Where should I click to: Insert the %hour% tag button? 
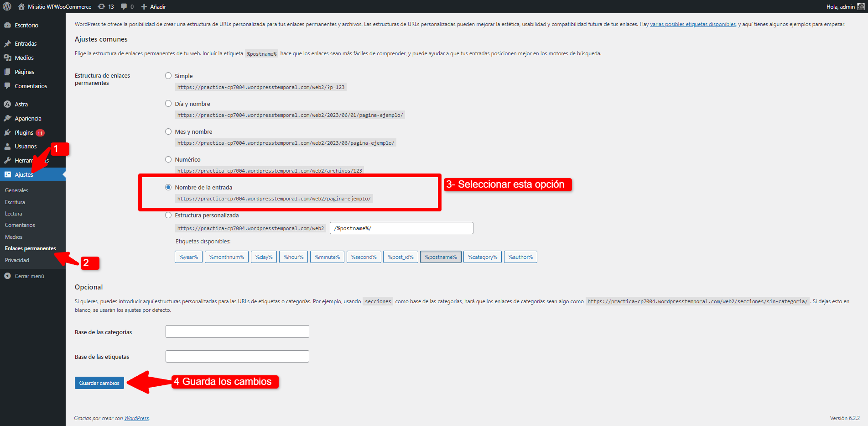pos(293,257)
